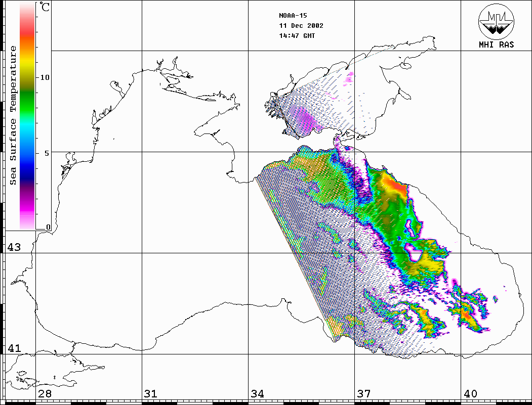
Task: Click the longitude label '34'
Action: (x=257, y=393)
